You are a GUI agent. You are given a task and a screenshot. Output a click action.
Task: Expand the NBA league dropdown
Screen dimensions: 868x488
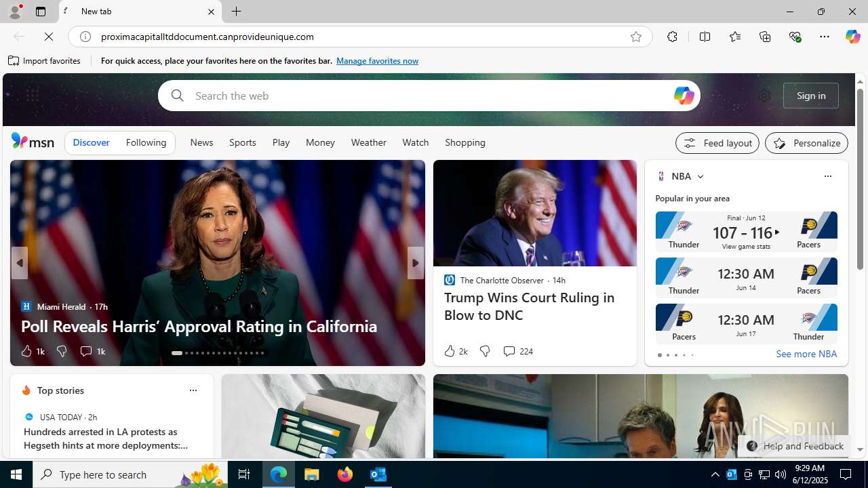tap(701, 176)
